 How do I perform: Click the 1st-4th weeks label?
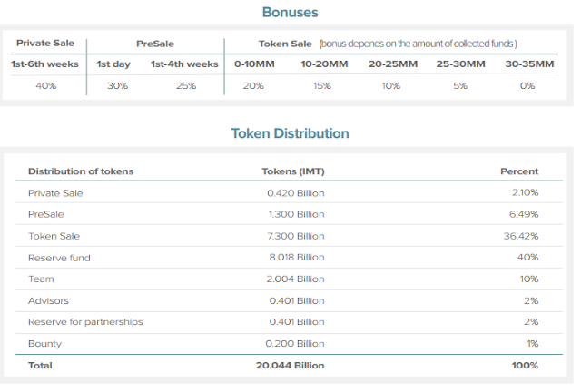point(184,64)
